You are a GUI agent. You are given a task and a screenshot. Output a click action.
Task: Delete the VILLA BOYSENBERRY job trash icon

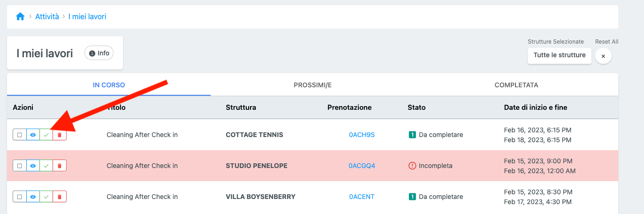pos(60,197)
